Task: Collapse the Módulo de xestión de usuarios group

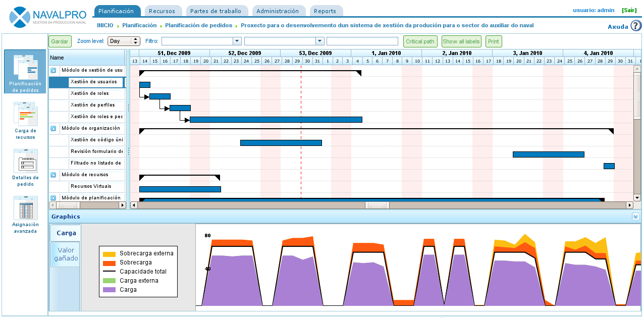Action: coord(53,70)
